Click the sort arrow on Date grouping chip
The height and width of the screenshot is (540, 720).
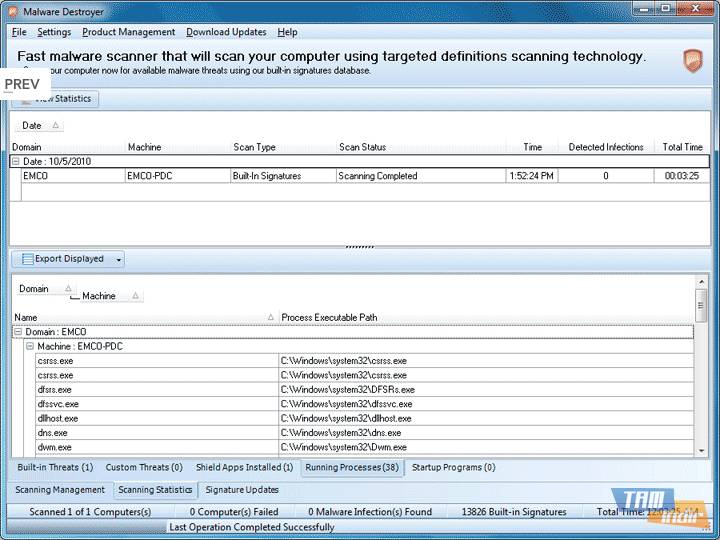pos(55,126)
